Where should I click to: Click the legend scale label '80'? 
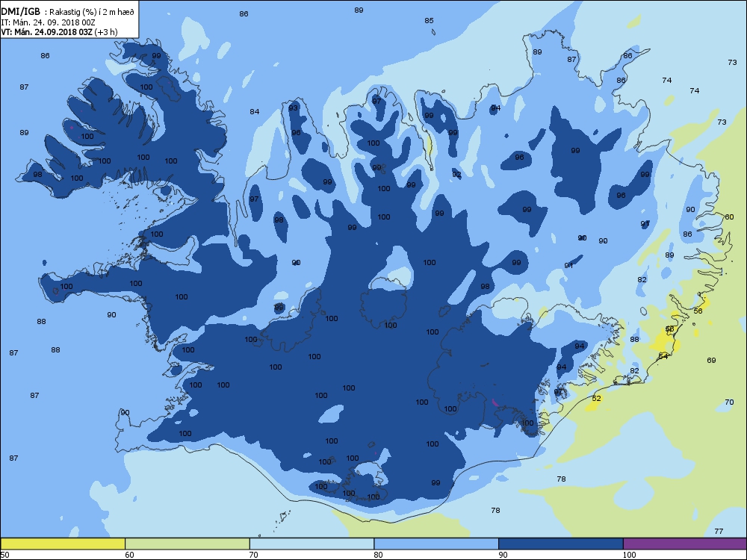(378, 555)
